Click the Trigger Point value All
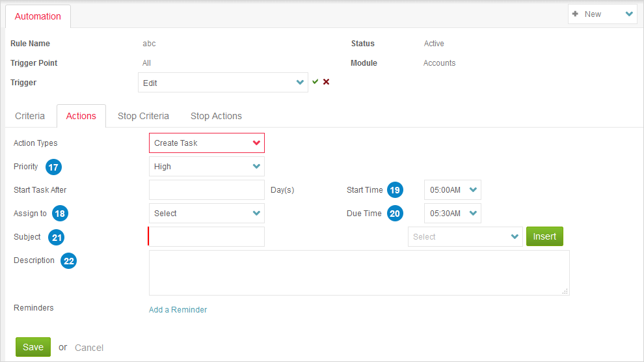Screen dimensions: 644x362 tap(146, 63)
